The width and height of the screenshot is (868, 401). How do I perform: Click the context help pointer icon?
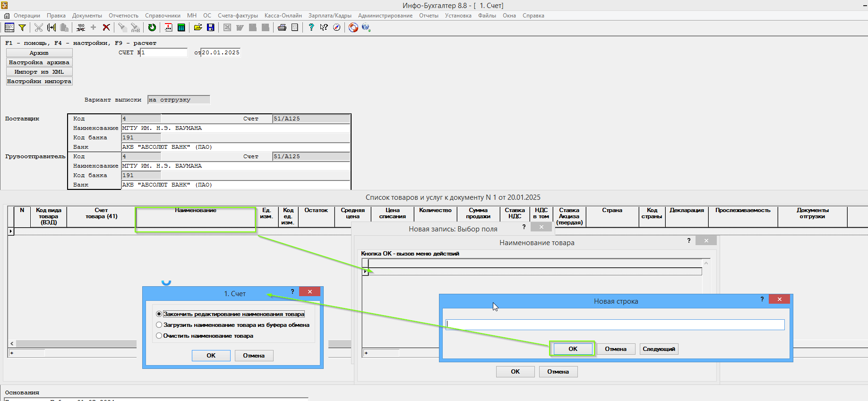324,27
